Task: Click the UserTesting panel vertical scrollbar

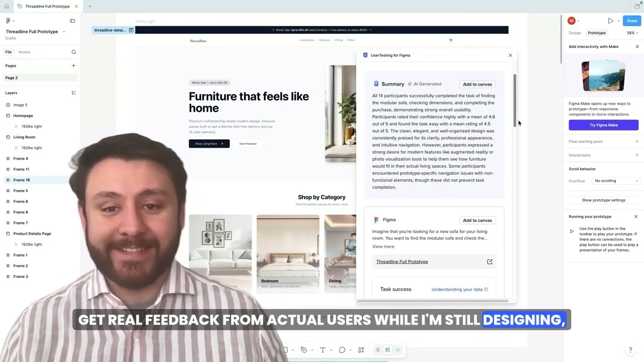Action: coord(515,101)
